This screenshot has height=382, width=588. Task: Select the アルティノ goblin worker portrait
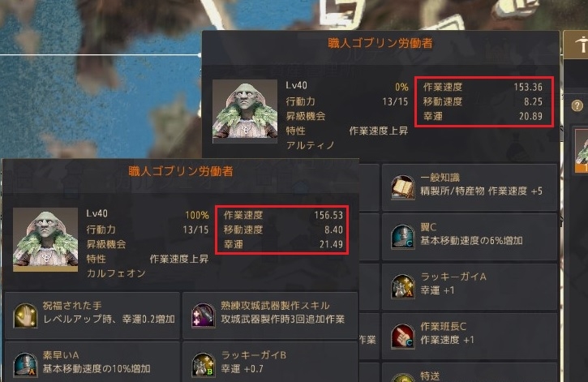245,111
